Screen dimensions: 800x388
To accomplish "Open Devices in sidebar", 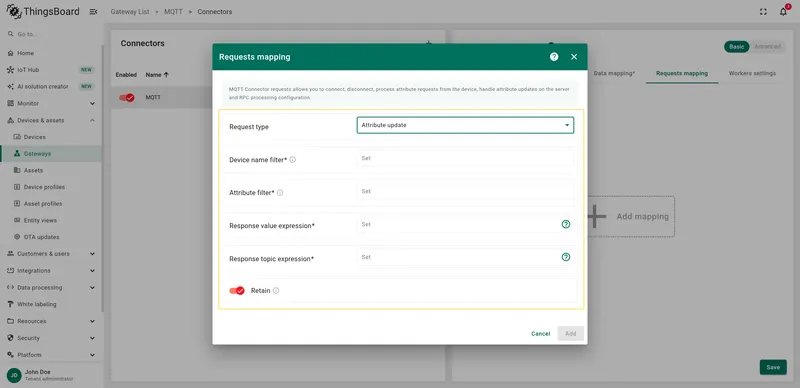I will 51,137.
